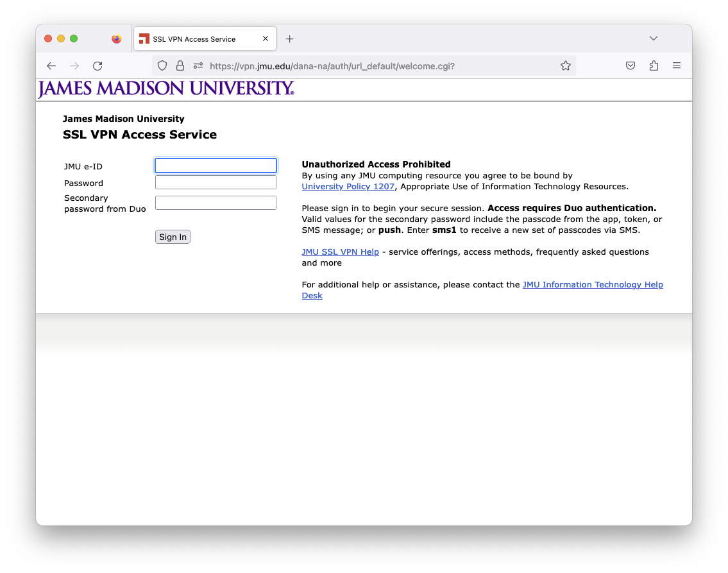The width and height of the screenshot is (728, 573).
Task: Reload the current page
Action: [x=97, y=66]
